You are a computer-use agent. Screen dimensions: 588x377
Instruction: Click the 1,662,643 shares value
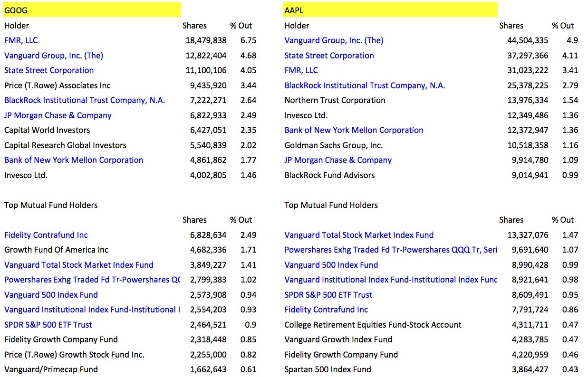coord(208,369)
